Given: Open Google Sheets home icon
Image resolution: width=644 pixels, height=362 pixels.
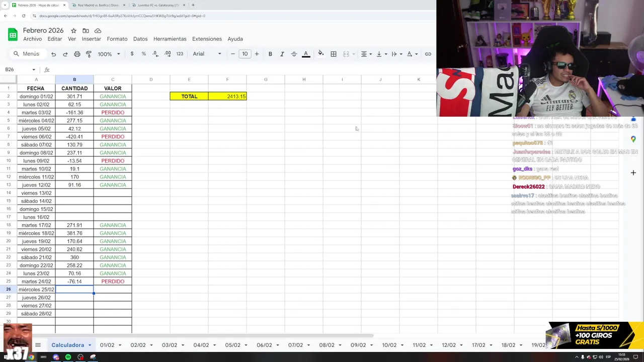Looking at the screenshot, I should pyautogui.click(x=13, y=35).
